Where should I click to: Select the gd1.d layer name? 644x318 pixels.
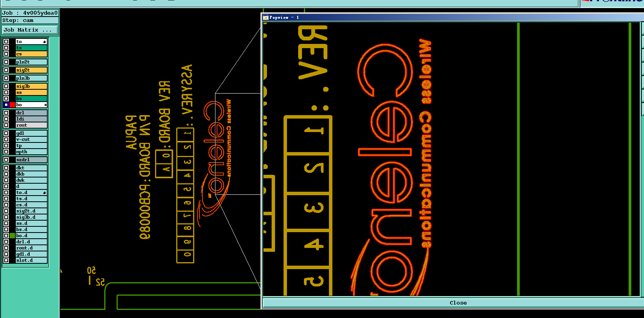31,254
